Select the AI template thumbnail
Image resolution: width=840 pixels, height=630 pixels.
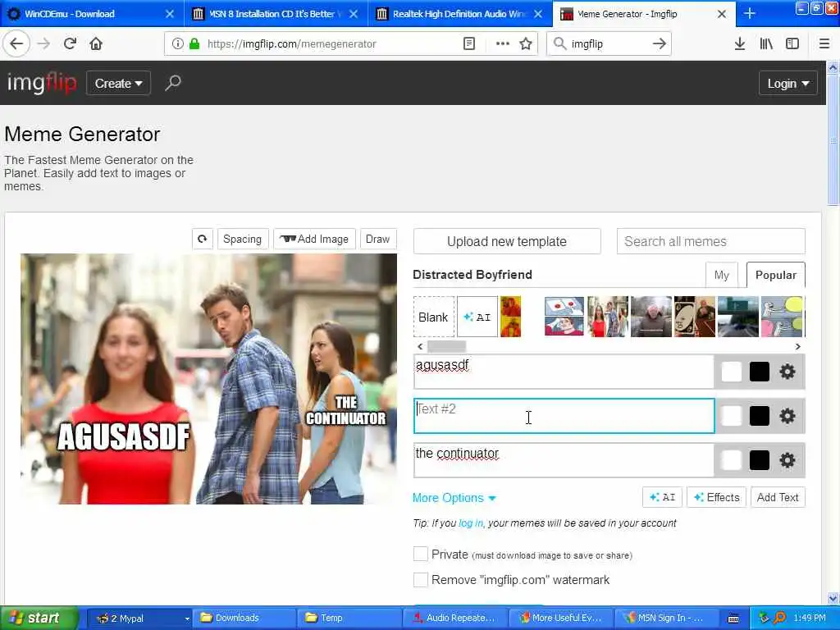(477, 317)
